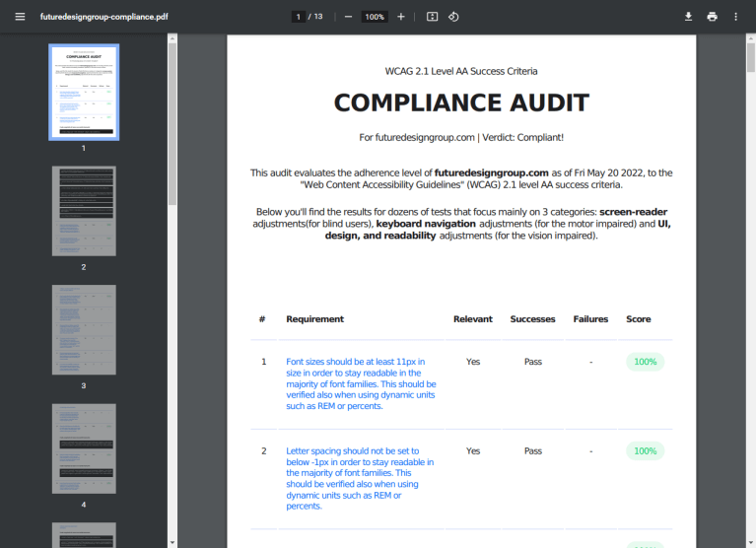Screen dimensions: 756x548
Task: Rotate the document counterclockwise
Action: 453,17
